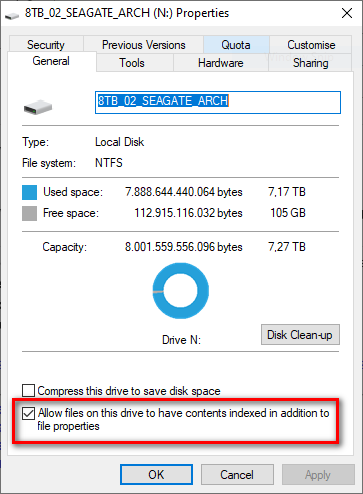Viewport: 363px width, 494px height.
Task: Open the Previous Versions tab
Action: tap(143, 45)
